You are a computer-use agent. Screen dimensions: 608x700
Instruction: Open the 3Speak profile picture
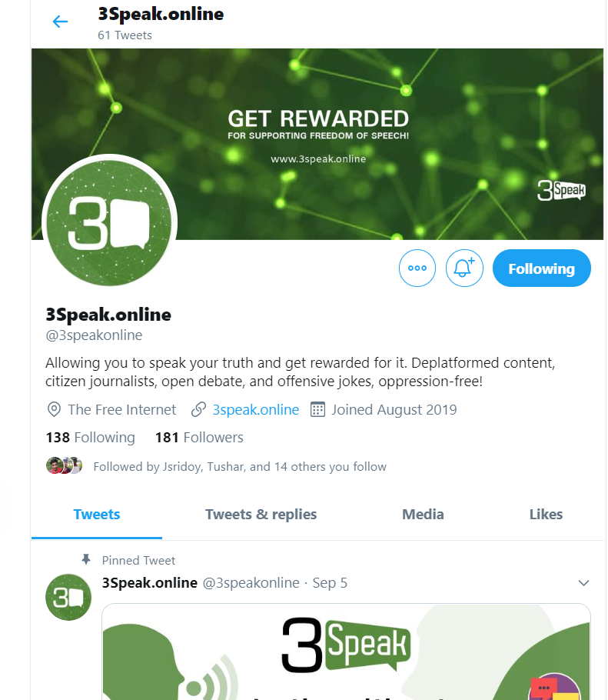(x=109, y=222)
